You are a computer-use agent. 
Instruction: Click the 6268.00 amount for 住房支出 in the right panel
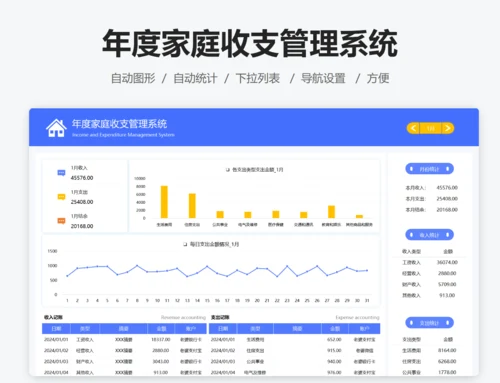447,362
